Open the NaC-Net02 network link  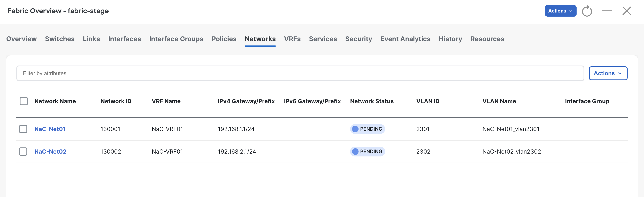point(50,151)
